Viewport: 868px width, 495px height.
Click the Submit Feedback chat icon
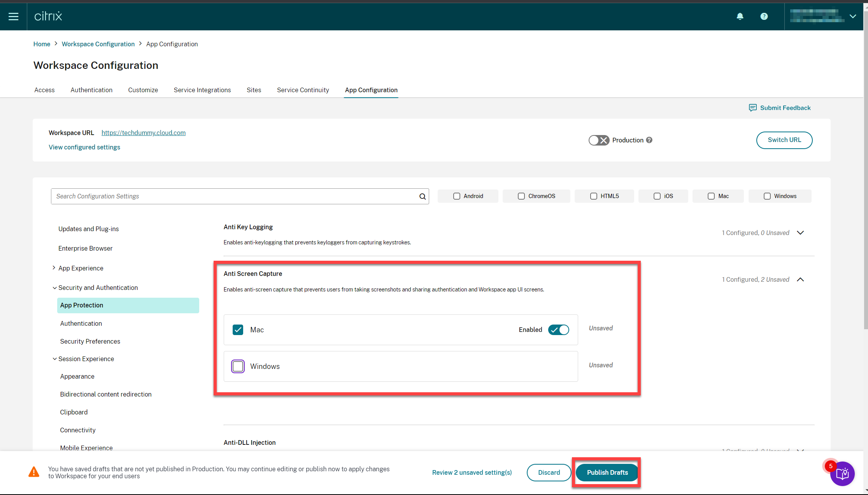752,108
